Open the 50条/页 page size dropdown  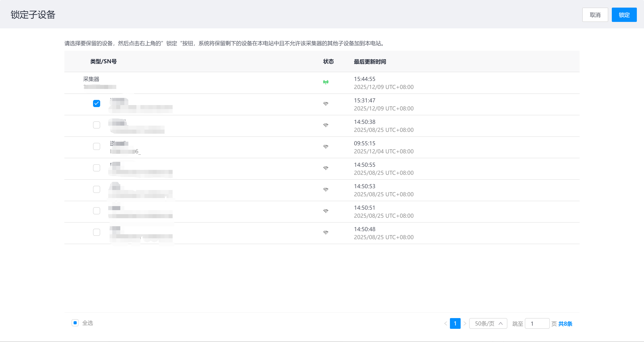pyautogui.click(x=488, y=323)
